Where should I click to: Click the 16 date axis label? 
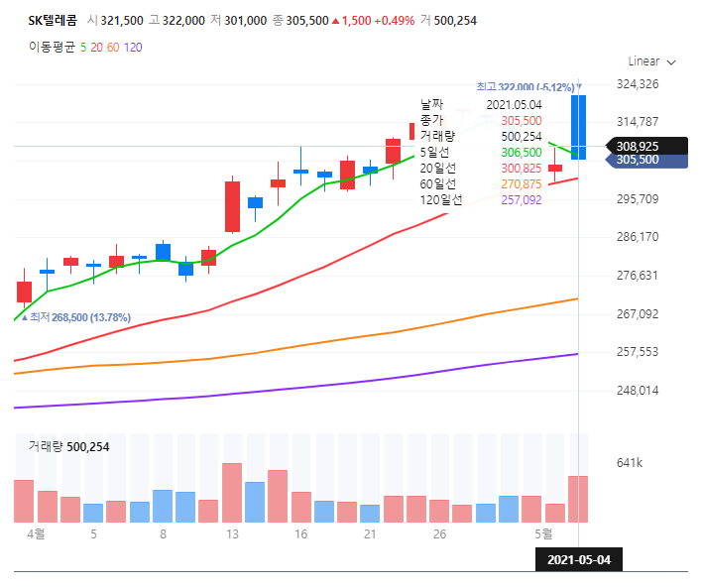(x=300, y=534)
